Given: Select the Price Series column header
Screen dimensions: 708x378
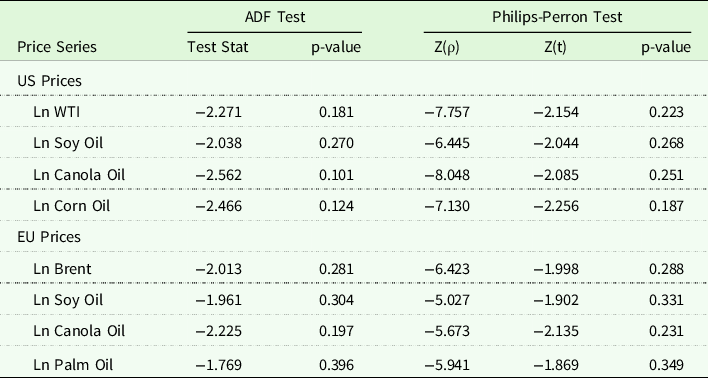Looking at the screenshot, I should coord(57,47).
